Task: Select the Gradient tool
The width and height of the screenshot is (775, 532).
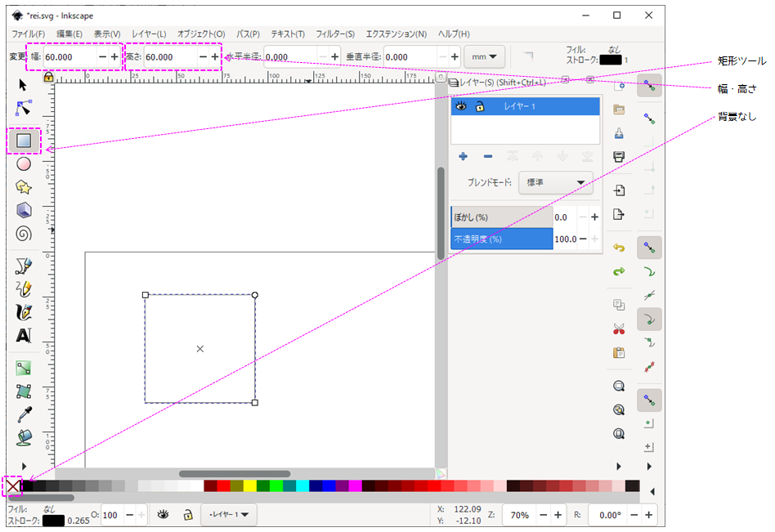Action: click(x=24, y=368)
